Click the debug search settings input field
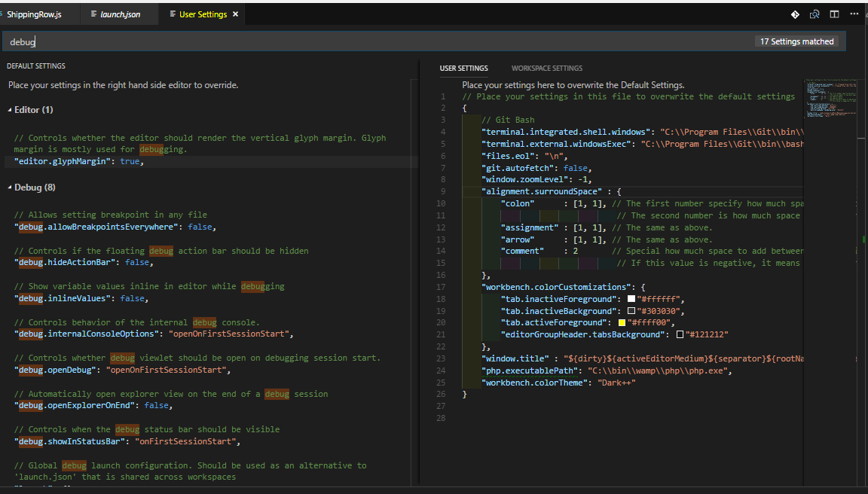 point(377,41)
